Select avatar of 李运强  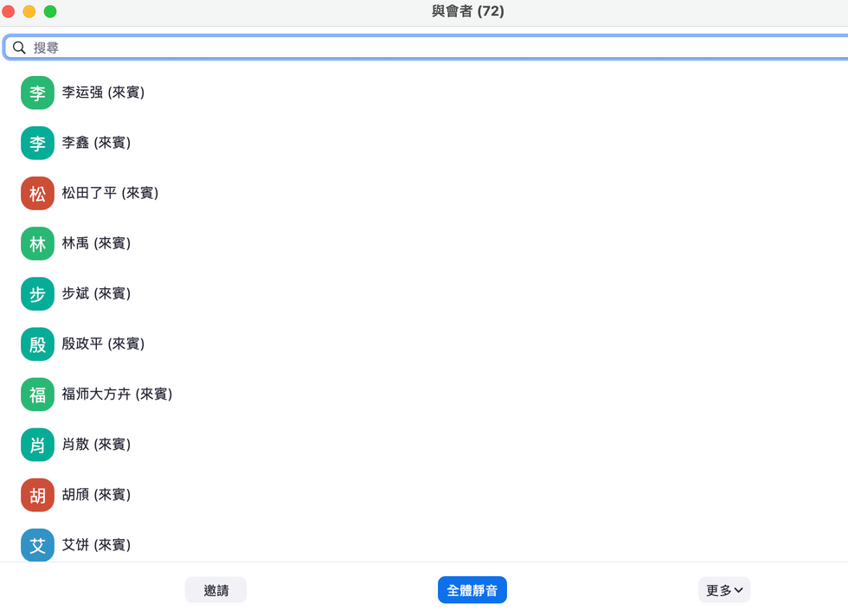point(37,93)
